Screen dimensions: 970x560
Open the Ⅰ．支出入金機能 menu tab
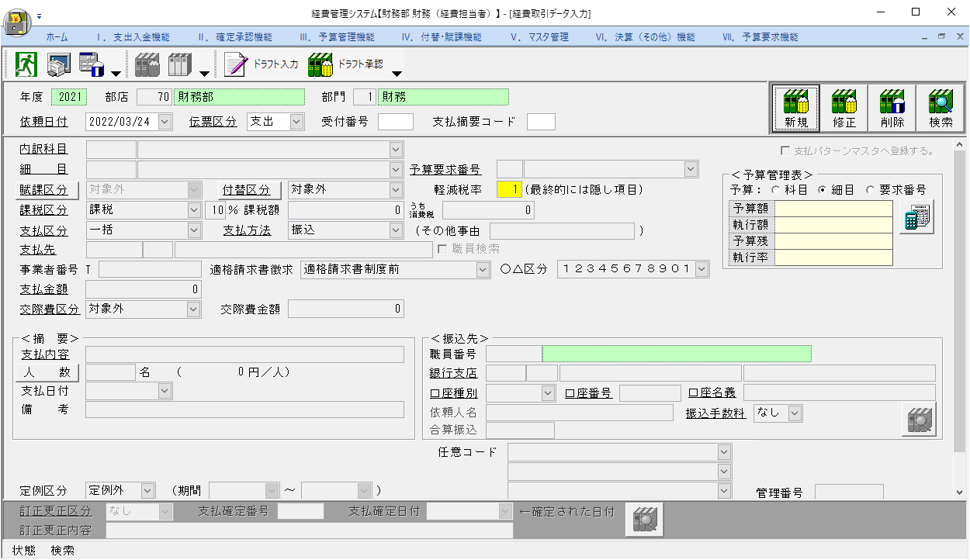point(133,37)
